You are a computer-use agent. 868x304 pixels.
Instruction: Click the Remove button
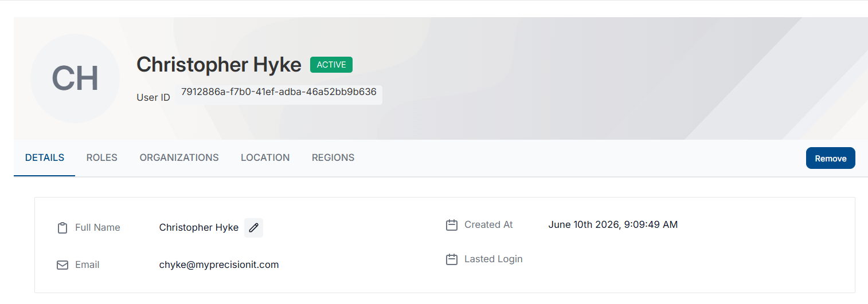(831, 159)
